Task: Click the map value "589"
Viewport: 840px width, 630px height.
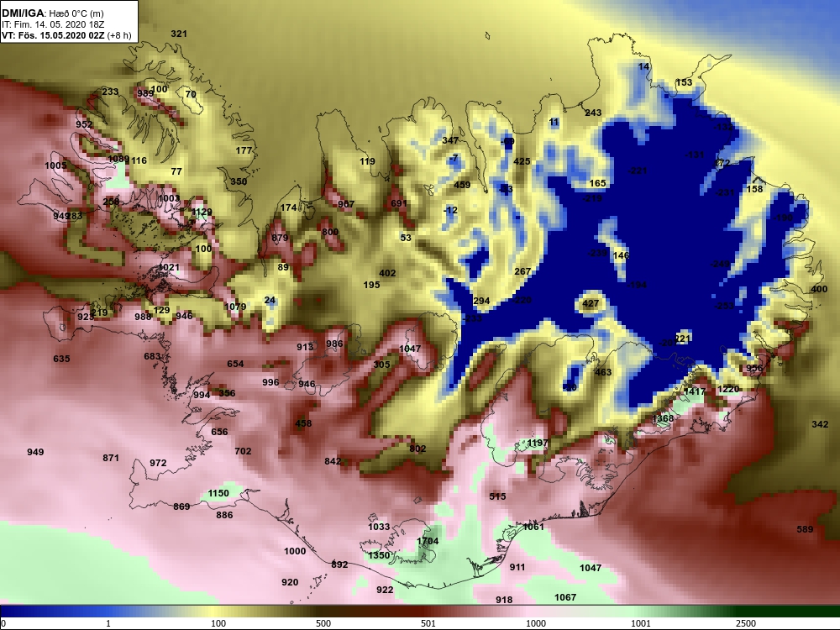Action: (x=805, y=529)
